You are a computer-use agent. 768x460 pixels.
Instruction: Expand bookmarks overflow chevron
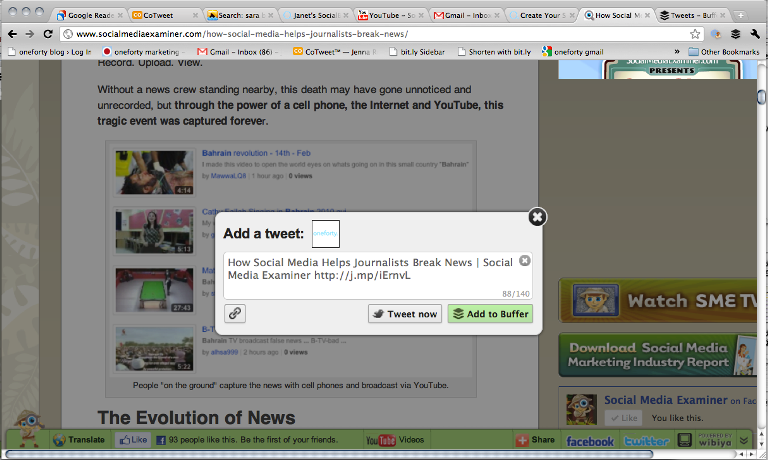pos(677,51)
